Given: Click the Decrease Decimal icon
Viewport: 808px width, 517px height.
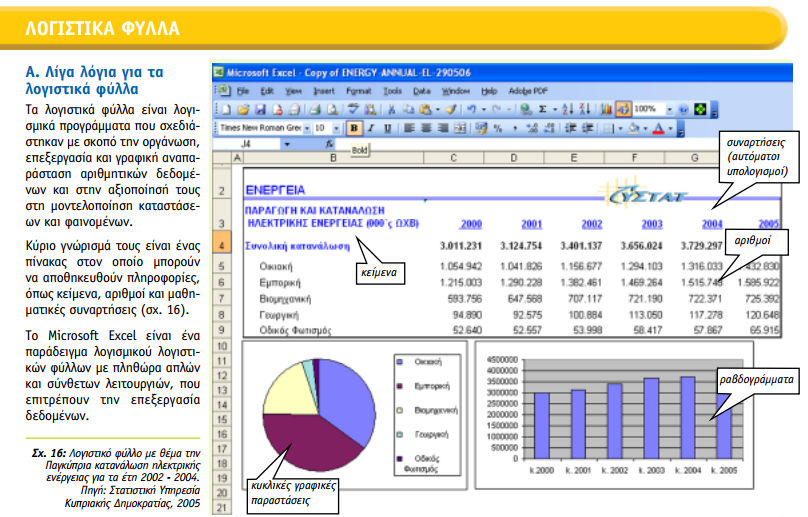Looking at the screenshot, I should coord(549,128).
